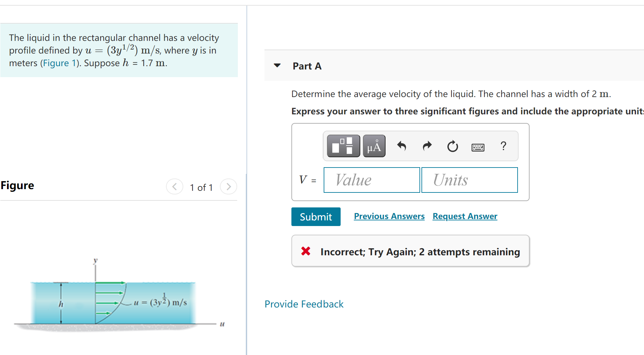This screenshot has width=644, height=355.
Task: Open the question mark help icon
Action: [503, 146]
